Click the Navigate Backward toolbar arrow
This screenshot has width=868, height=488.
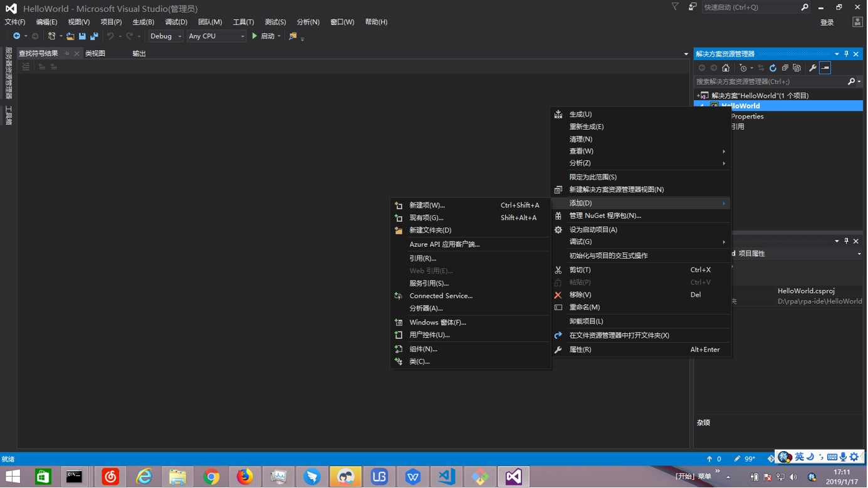(x=17, y=36)
